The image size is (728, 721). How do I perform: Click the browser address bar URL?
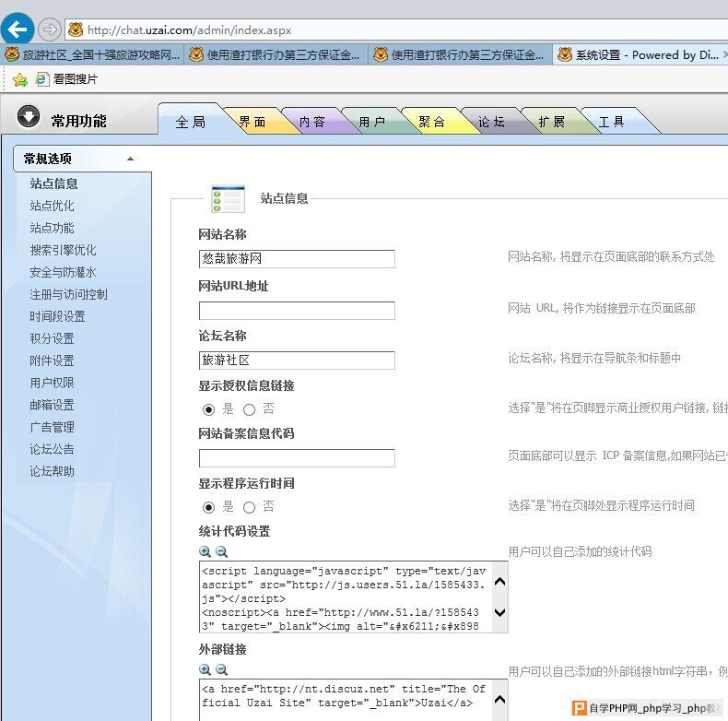190,30
